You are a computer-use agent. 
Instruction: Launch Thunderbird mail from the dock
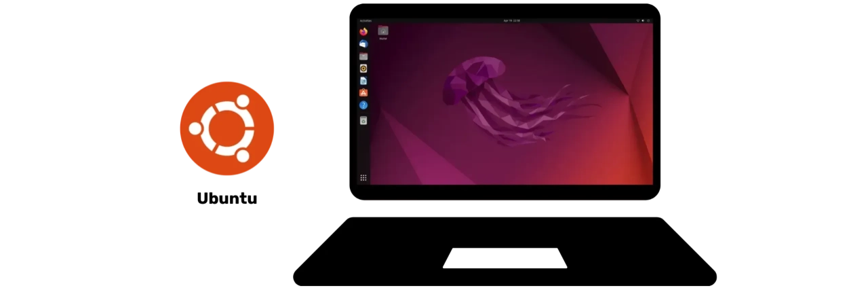point(363,43)
